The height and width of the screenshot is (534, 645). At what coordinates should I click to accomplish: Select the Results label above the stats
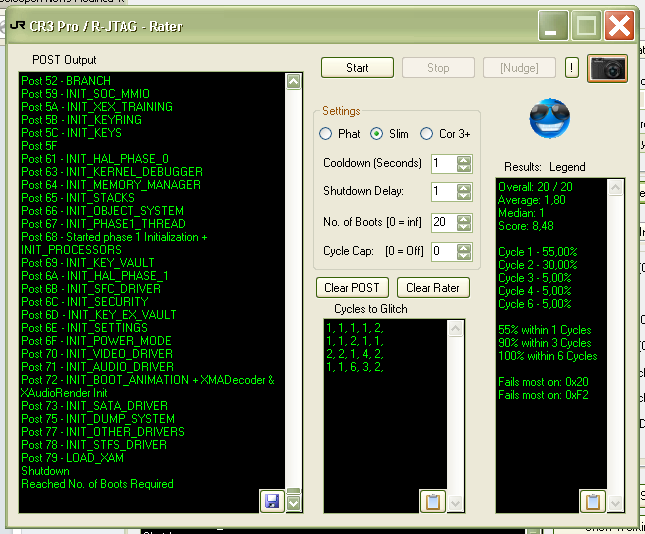click(x=524, y=167)
